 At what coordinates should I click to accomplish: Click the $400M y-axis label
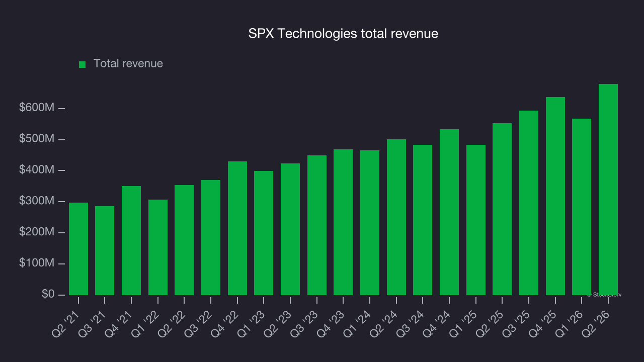37,170
